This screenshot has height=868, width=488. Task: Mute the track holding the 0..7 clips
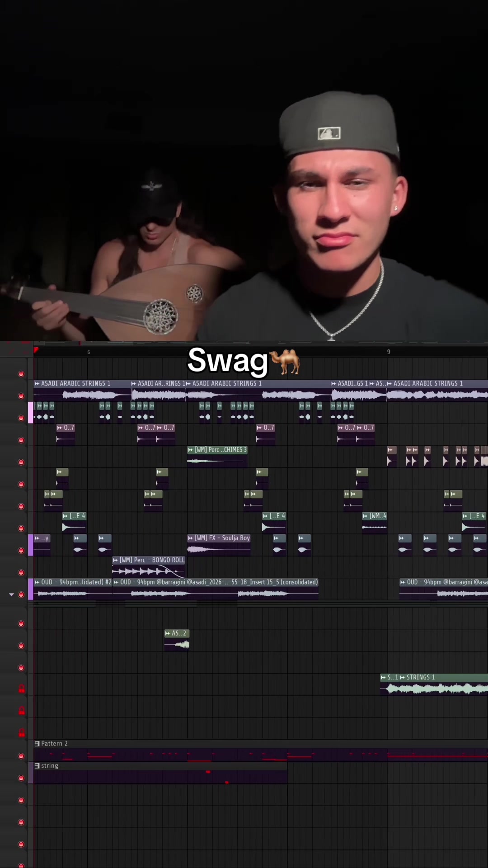click(21, 440)
